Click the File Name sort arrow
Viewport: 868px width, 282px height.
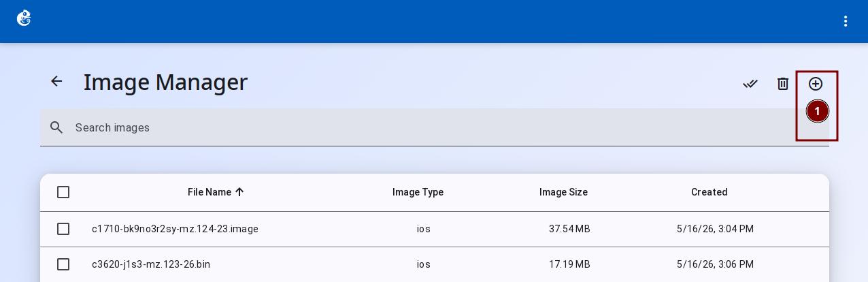tap(239, 192)
